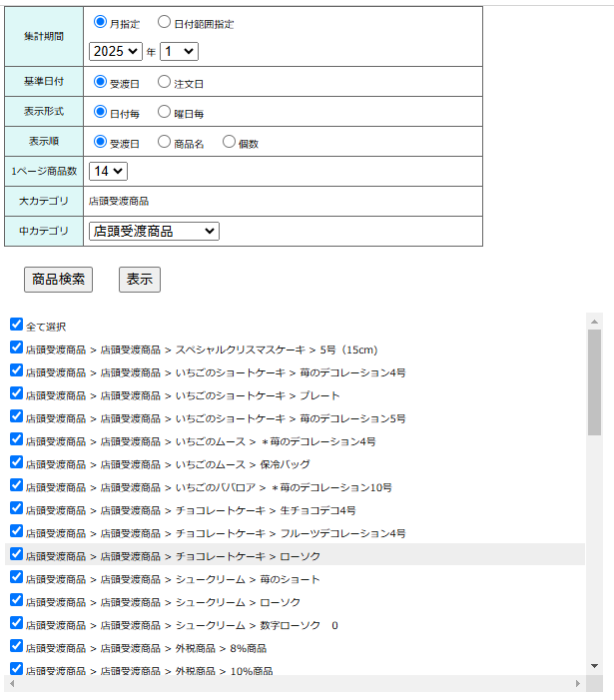Image resolution: width=614 pixels, height=700 pixels.
Task: Click the horizontal scrollbar right arrow
Action: click(577, 684)
